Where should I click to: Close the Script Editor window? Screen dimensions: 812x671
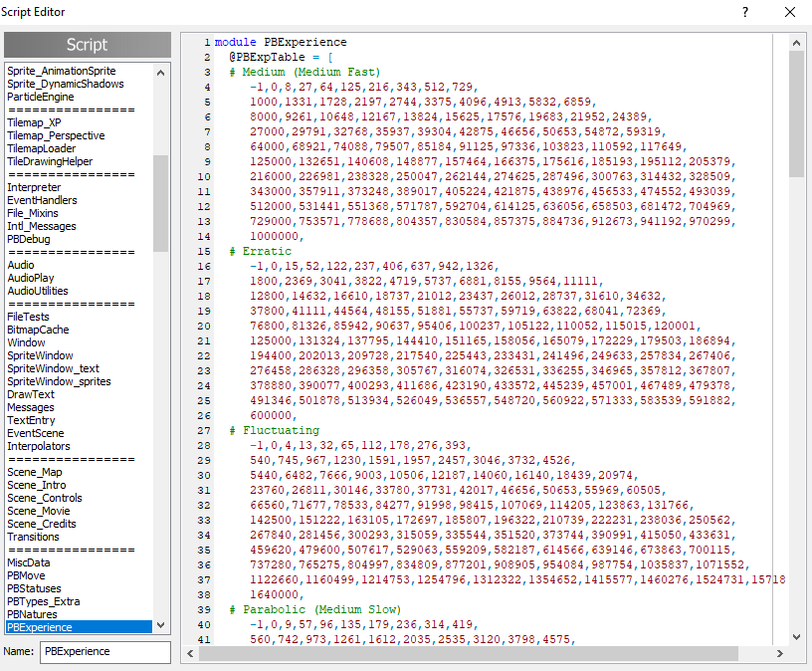(790, 12)
